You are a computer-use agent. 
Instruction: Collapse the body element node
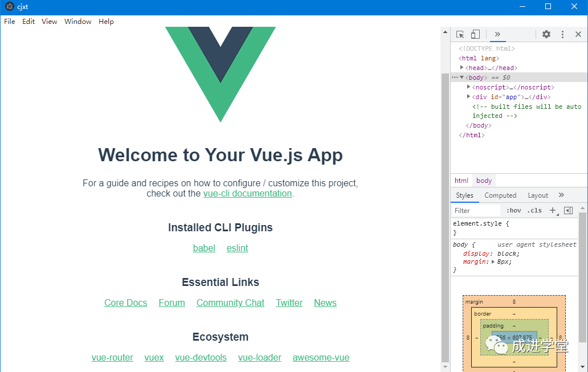[462, 77]
